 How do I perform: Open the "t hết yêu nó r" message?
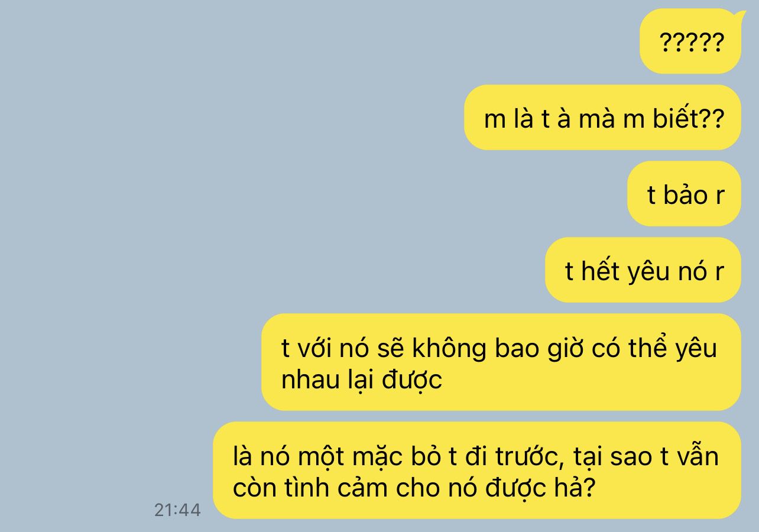coord(643,270)
